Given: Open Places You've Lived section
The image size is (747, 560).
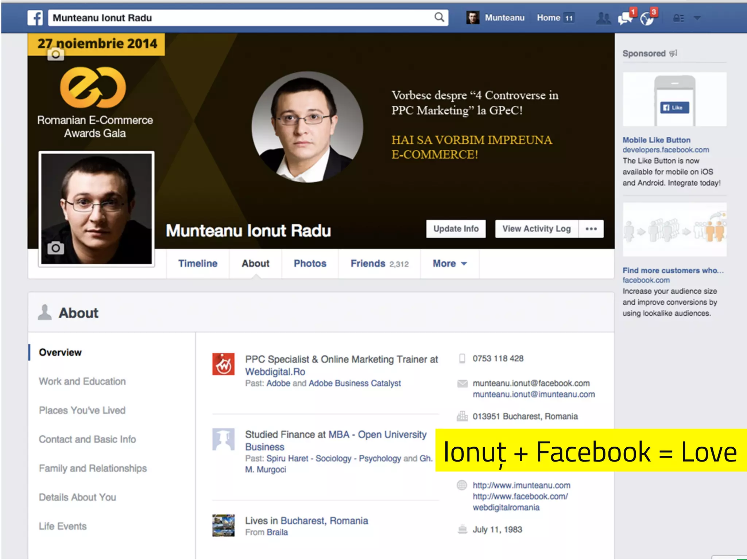Looking at the screenshot, I should coord(82,410).
